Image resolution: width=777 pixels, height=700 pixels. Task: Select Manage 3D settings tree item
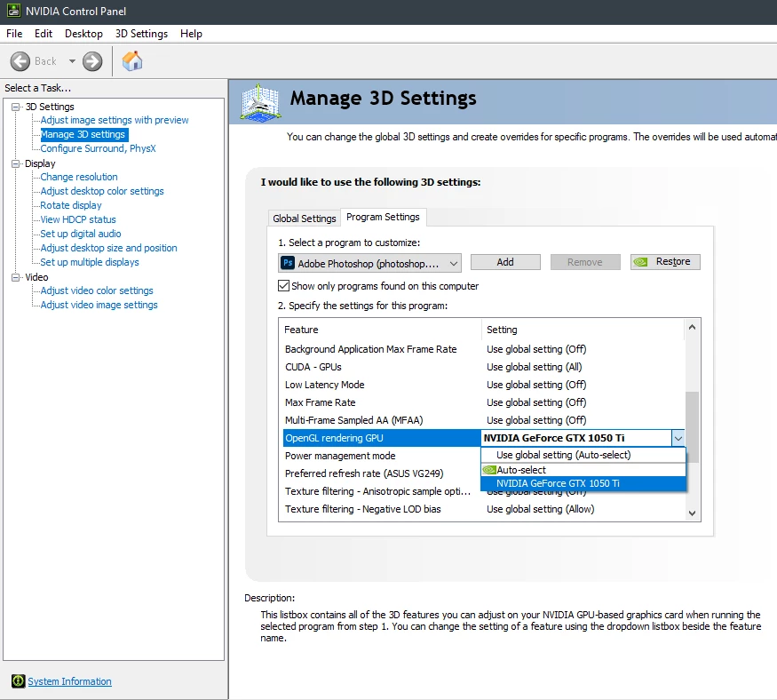[x=83, y=134]
